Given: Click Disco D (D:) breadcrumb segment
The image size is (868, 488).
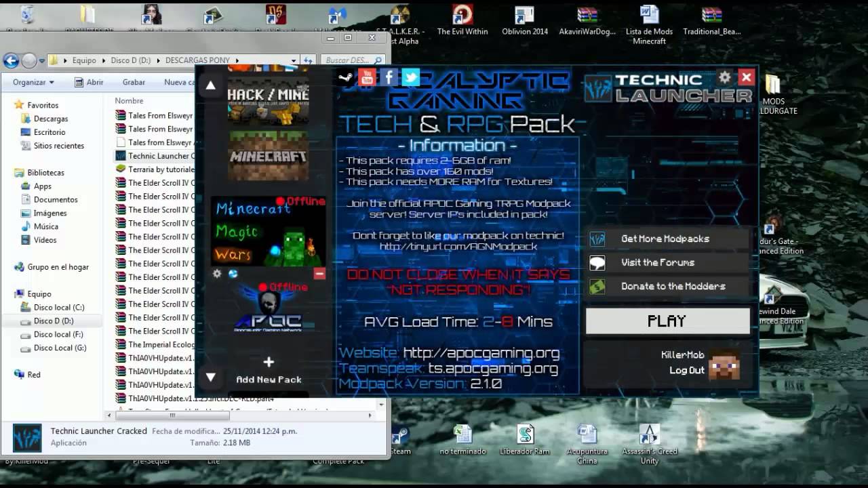Looking at the screenshot, I should [x=131, y=60].
